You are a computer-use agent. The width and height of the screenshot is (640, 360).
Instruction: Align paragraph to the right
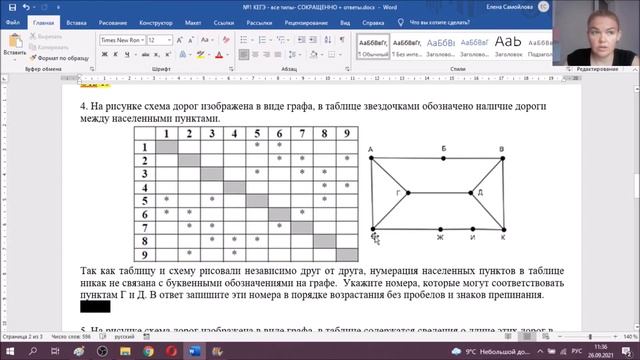tap(267, 54)
